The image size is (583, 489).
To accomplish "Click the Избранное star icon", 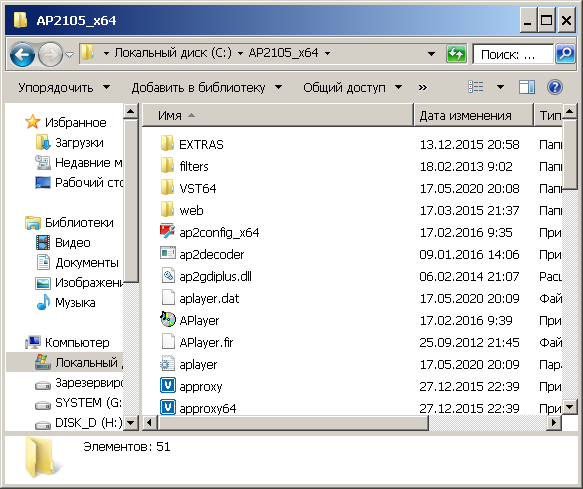I will coord(33,122).
